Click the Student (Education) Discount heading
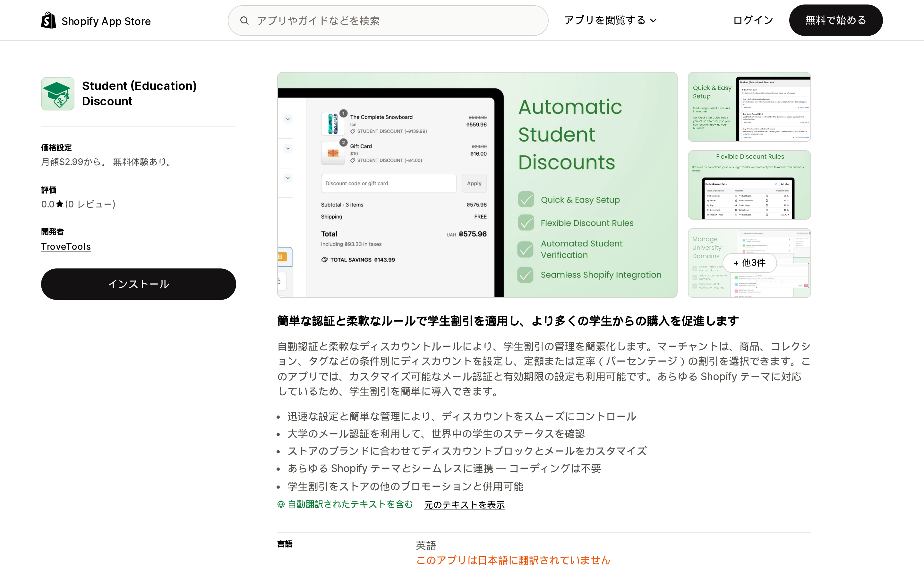 [x=139, y=93]
